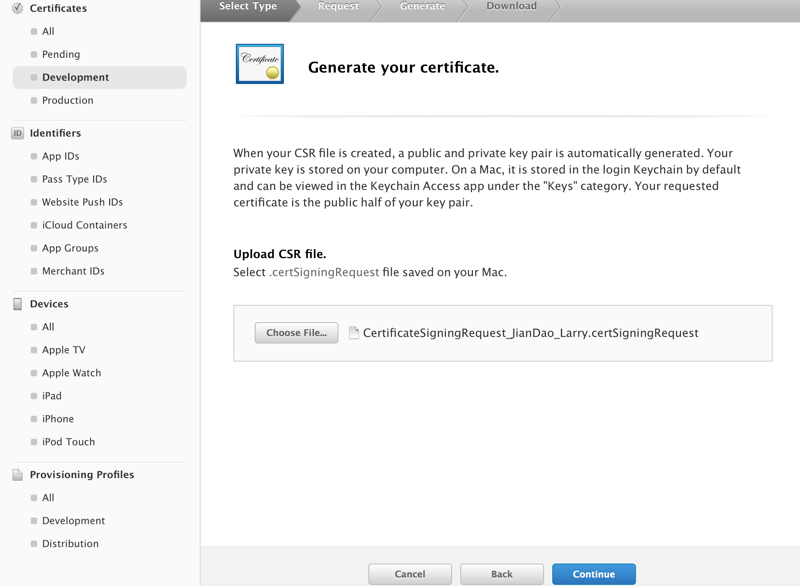This screenshot has height=586, width=800.
Task: Click the Cancel button
Action: tap(410, 574)
